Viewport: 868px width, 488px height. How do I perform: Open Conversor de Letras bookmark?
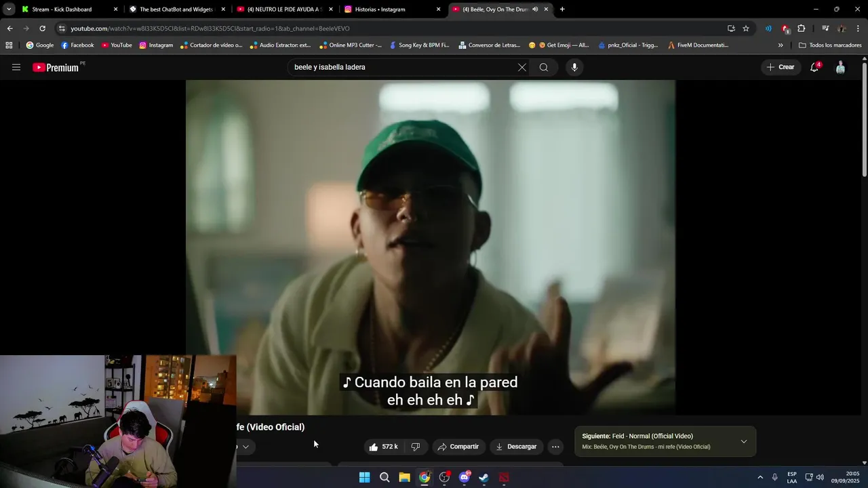click(490, 45)
